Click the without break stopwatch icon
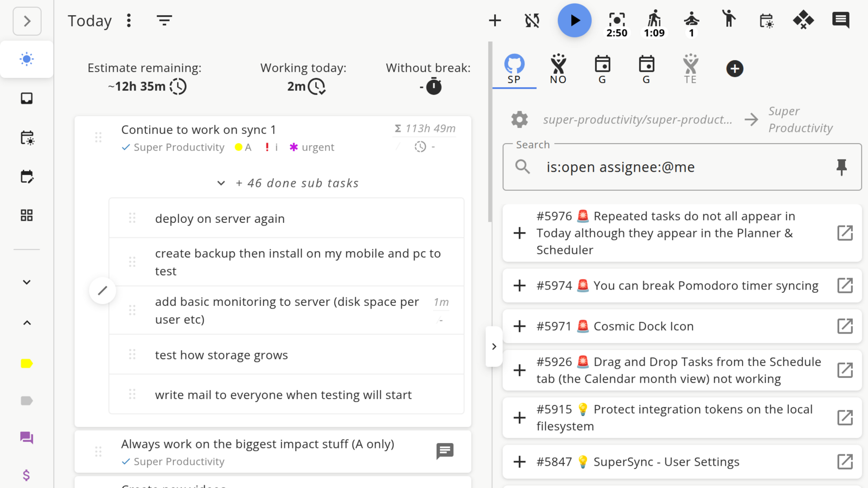 (433, 86)
